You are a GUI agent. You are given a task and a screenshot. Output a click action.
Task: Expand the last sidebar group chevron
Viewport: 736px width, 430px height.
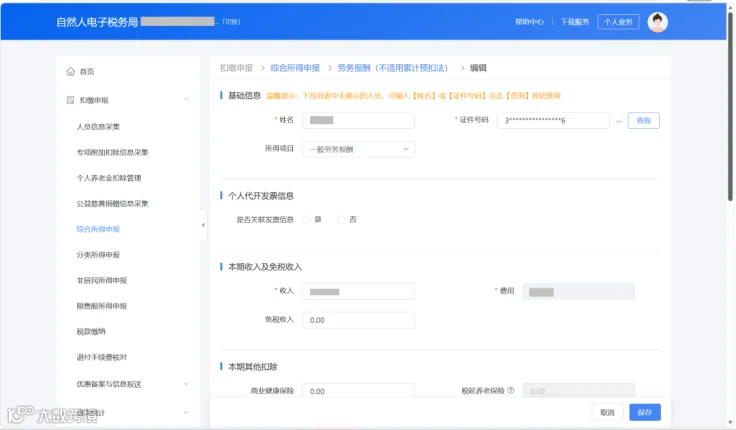pos(186,412)
